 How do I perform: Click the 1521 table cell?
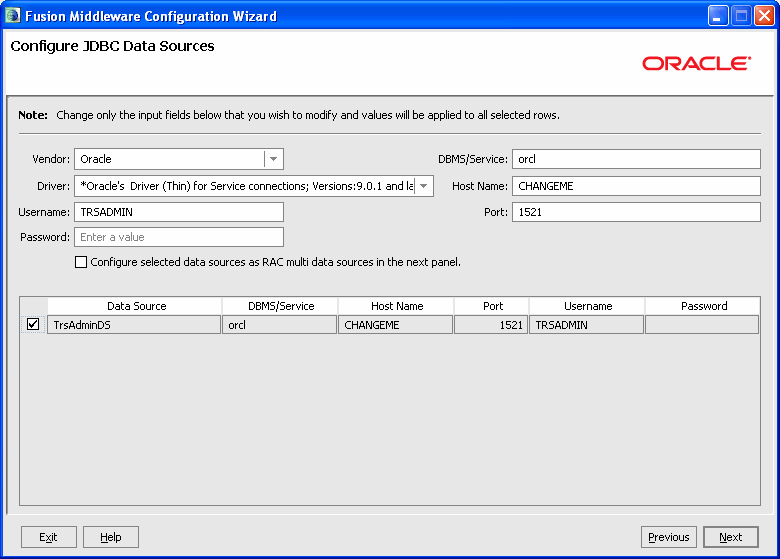pos(491,325)
